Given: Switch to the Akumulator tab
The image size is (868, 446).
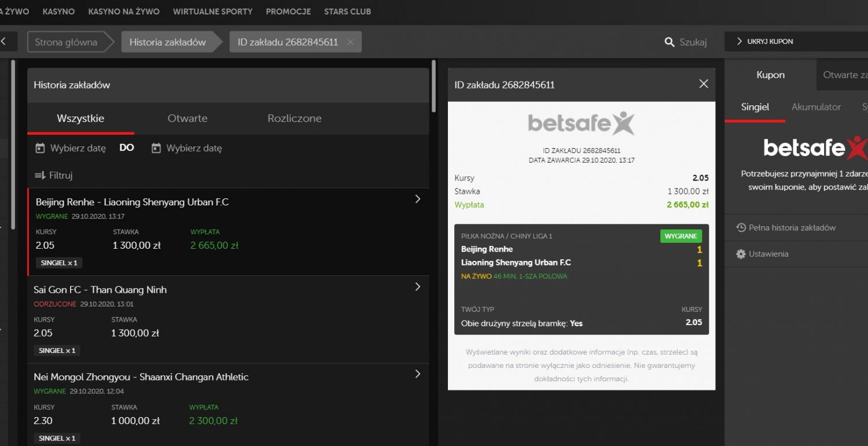Looking at the screenshot, I should coord(816,107).
